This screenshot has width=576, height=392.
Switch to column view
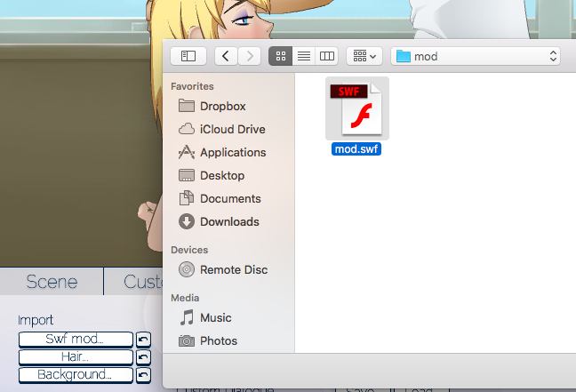pos(327,56)
